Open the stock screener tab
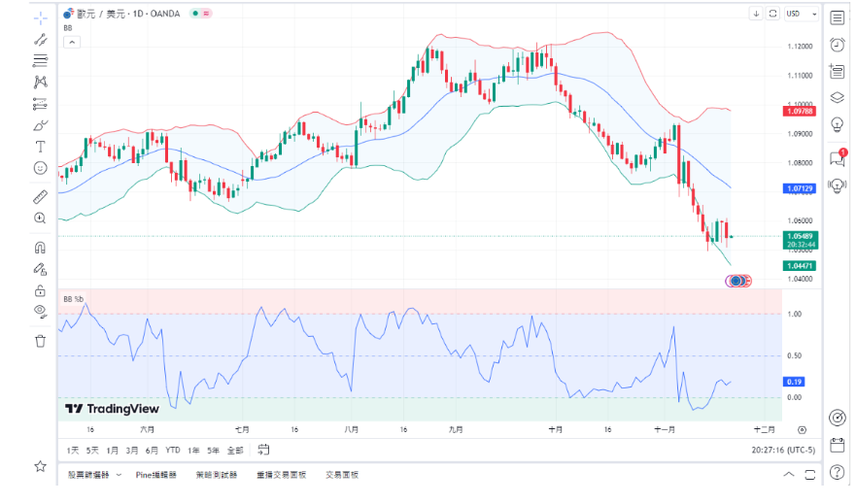 click(88, 475)
